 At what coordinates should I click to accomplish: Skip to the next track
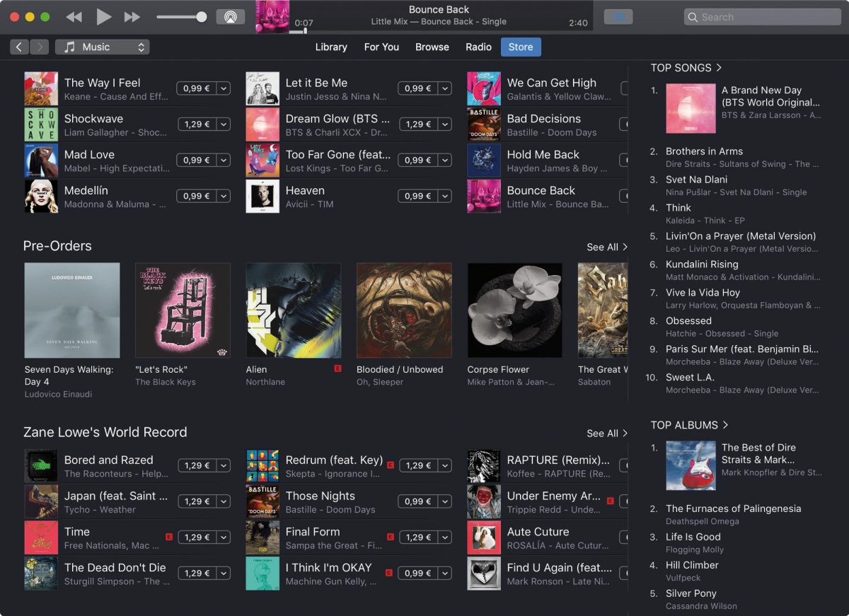pos(132,17)
